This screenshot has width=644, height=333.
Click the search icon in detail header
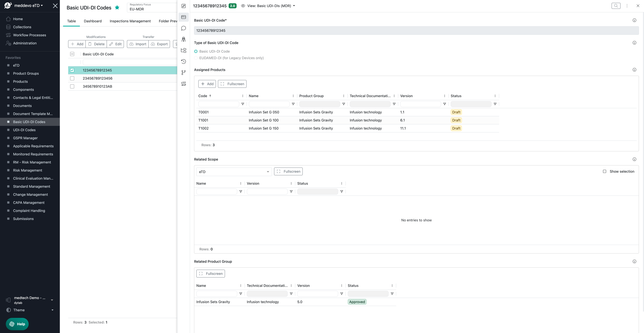pyautogui.click(x=616, y=6)
